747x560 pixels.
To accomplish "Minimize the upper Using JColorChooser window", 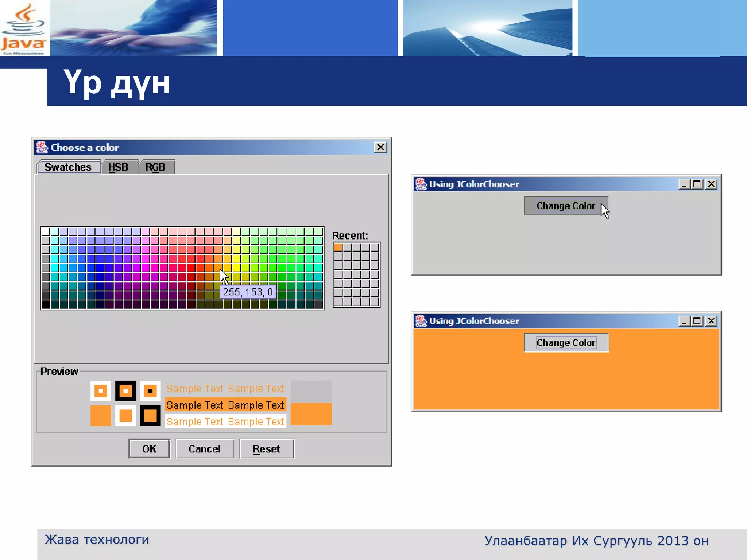I will [x=684, y=184].
